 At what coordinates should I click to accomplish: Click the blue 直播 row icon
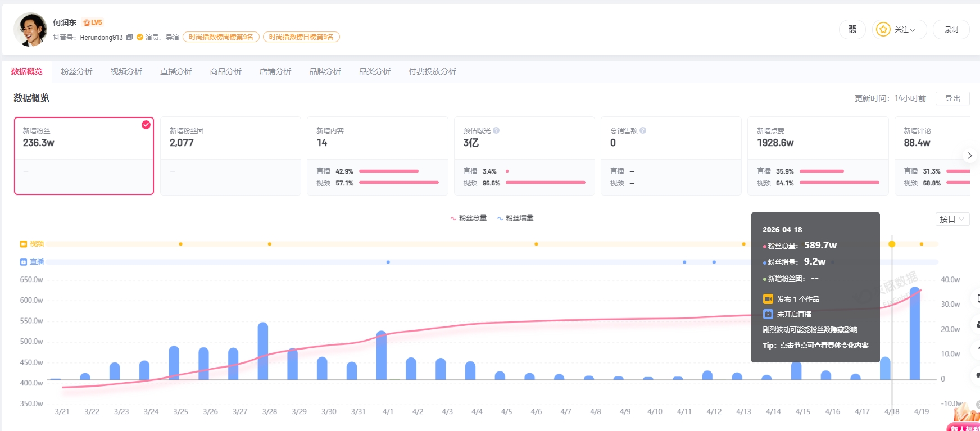[x=24, y=262]
